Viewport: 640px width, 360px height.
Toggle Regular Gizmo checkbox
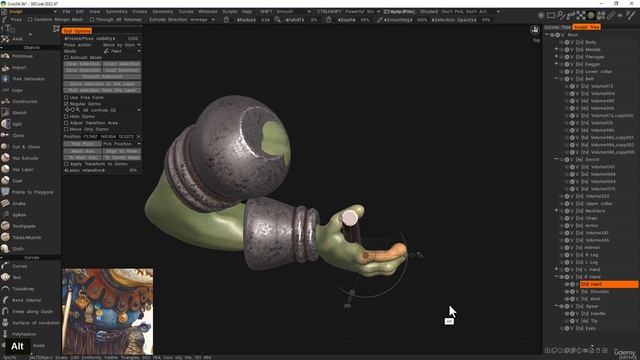click(66, 104)
